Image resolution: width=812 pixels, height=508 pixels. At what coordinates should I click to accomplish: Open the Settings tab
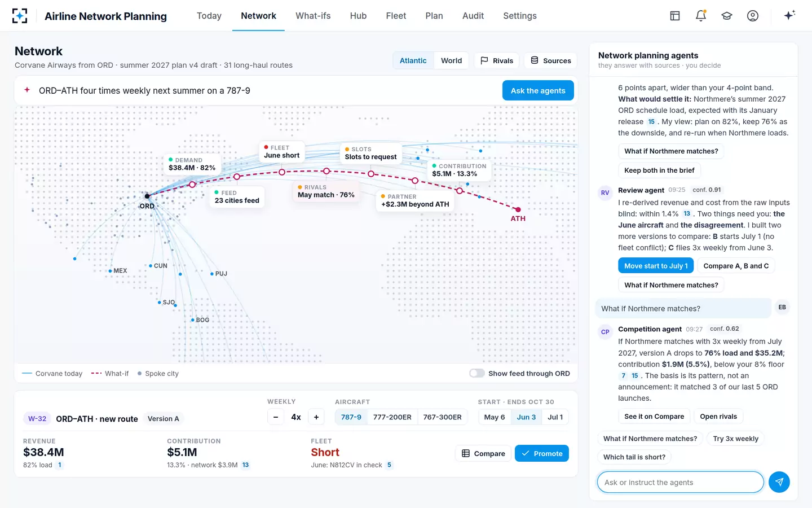point(520,16)
